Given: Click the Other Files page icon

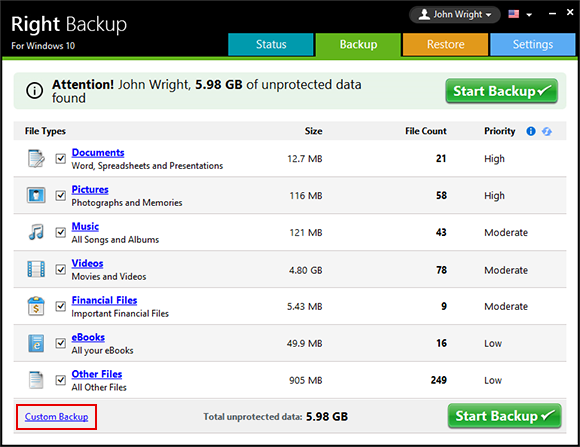Looking at the screenshot, I should click(36, 380).
